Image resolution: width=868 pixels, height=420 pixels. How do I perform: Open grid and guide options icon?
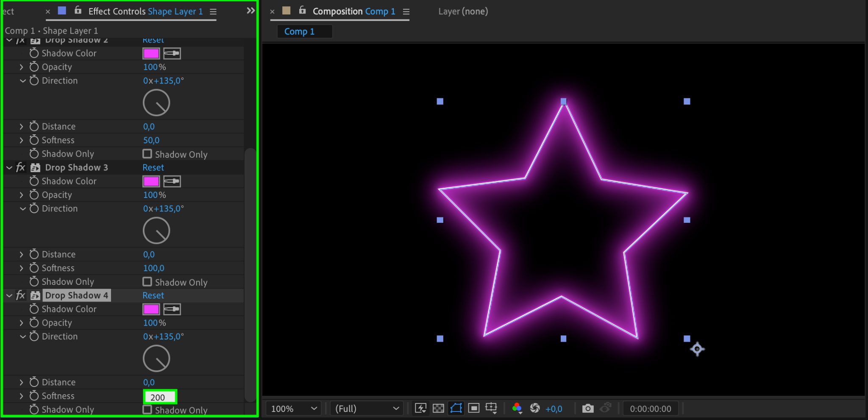pos(491,408)
